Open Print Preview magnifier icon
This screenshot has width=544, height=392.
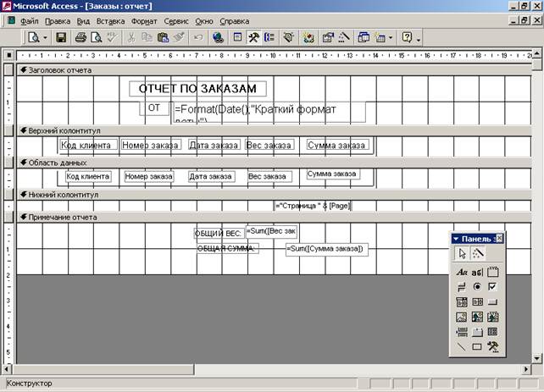(96, 37)
